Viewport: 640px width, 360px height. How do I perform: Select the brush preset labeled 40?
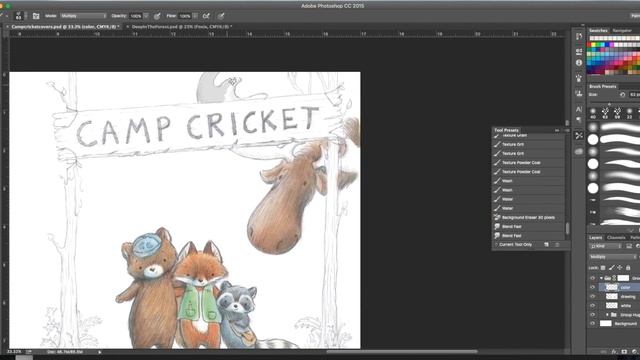[593, 113]
